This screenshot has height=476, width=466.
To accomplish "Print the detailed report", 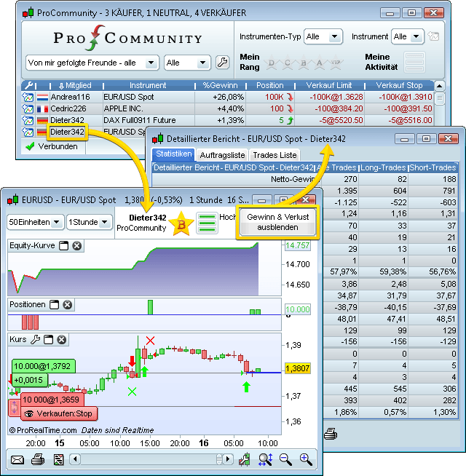I will 331,434.
